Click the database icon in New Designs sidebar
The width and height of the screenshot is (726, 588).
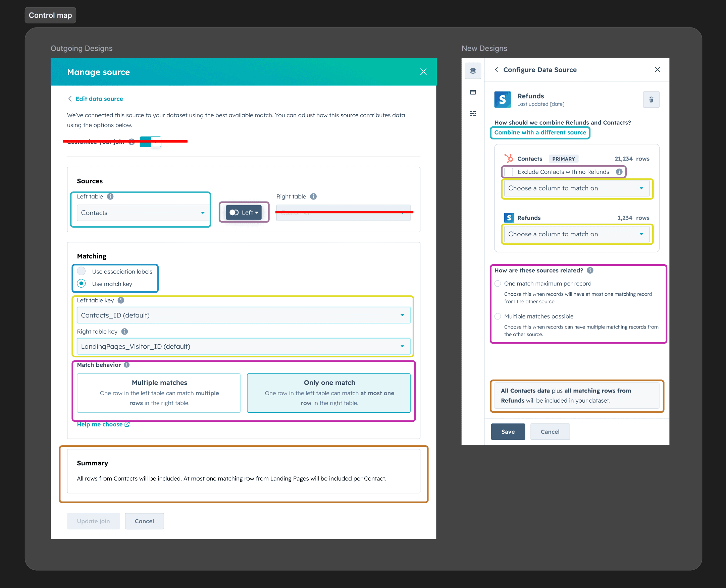point(473,71)
